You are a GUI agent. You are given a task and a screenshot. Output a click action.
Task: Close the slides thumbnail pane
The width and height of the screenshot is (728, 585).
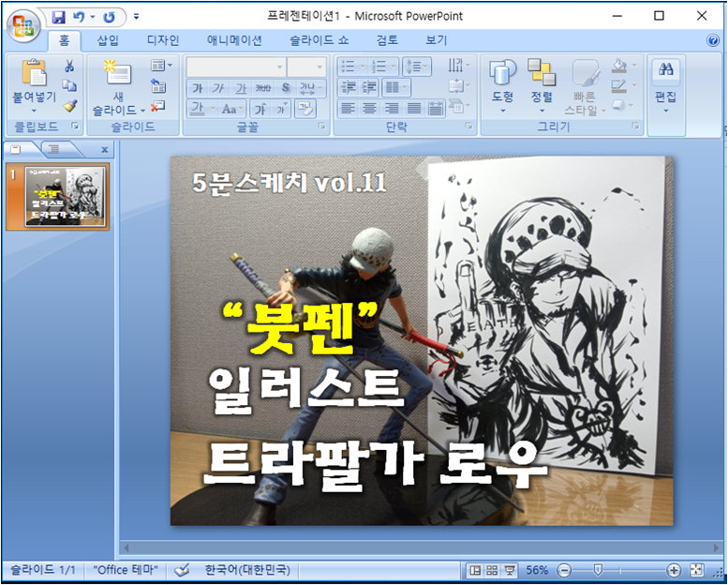pyautogui.click(x=104, y=150)
